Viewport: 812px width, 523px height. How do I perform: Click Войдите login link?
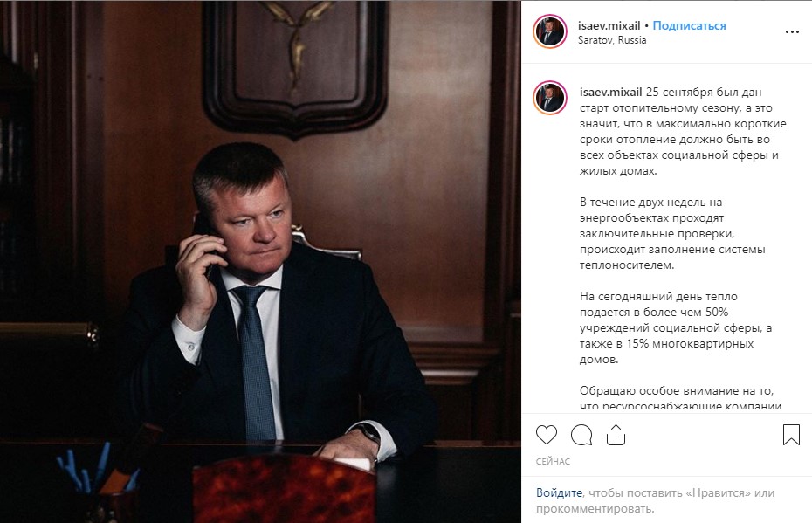560,493
